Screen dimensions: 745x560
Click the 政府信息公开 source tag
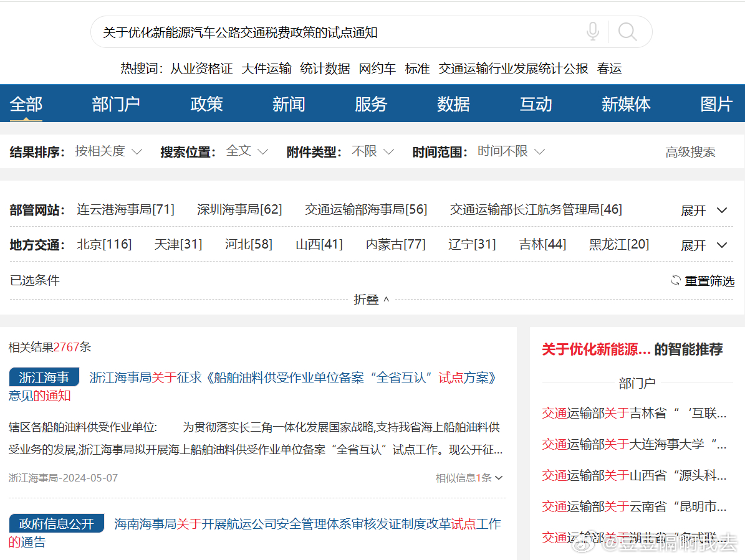(57, 523)
